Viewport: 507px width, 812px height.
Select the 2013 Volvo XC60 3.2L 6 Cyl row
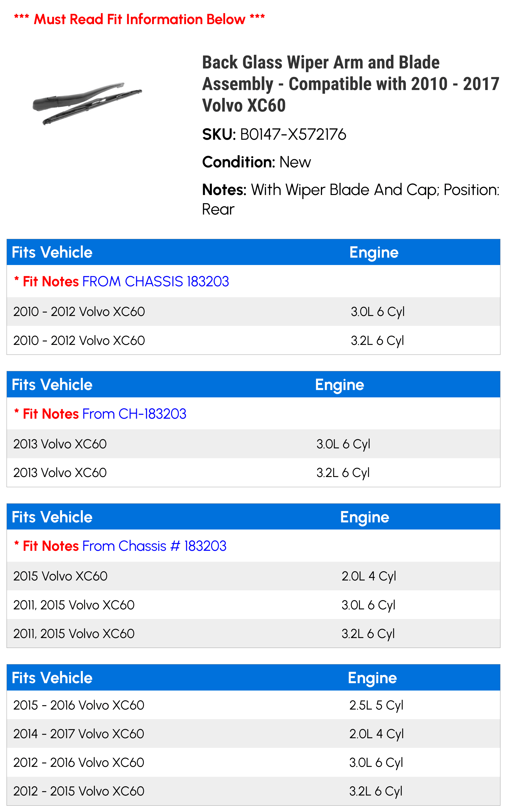(x=253, y=473)
